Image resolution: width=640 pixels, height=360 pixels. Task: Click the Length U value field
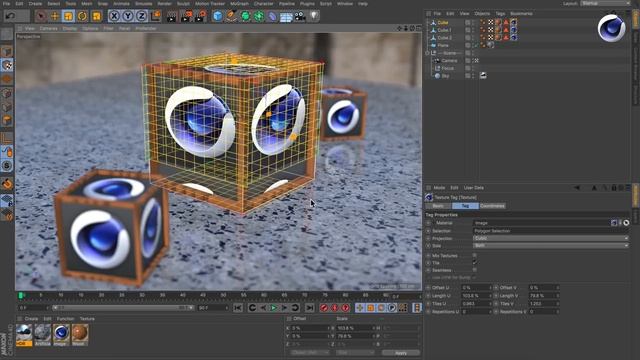[476, 296]
